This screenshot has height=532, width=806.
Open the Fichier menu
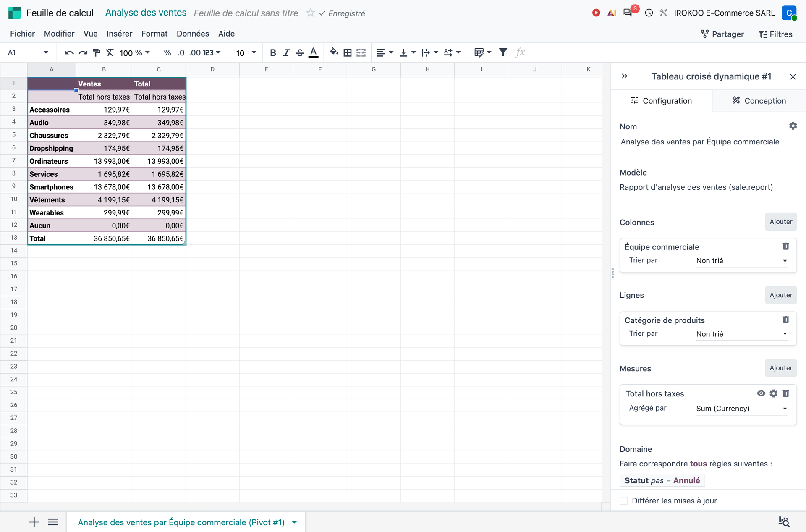pos(22,34)
